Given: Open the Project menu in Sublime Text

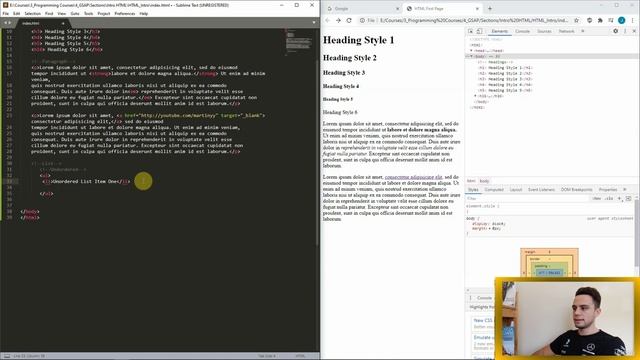Looking at the screenshot, I should click(104, 13).
